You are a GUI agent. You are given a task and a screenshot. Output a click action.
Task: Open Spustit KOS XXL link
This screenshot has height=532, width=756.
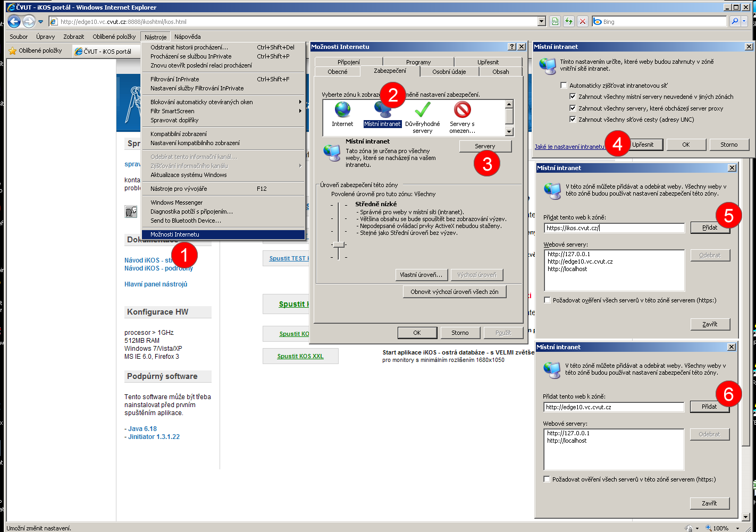click(x=300, y=356)
